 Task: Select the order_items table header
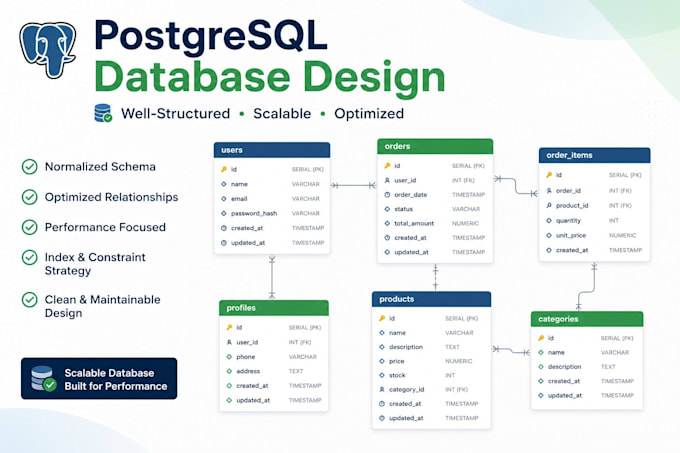coord(595,155)
